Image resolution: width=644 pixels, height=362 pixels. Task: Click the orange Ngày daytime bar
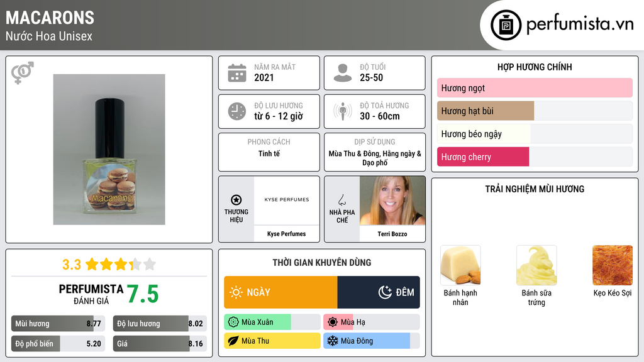click(280, 292)
